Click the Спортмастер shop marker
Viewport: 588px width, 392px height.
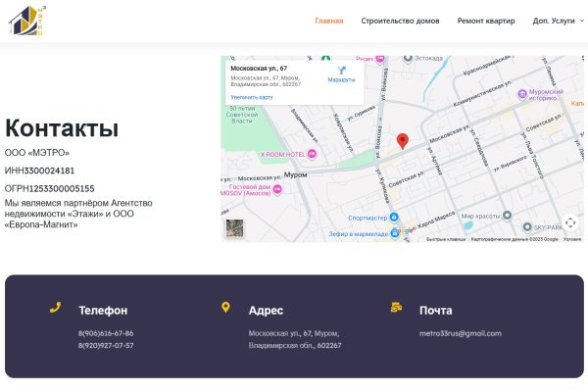click(x=394, y=218)
